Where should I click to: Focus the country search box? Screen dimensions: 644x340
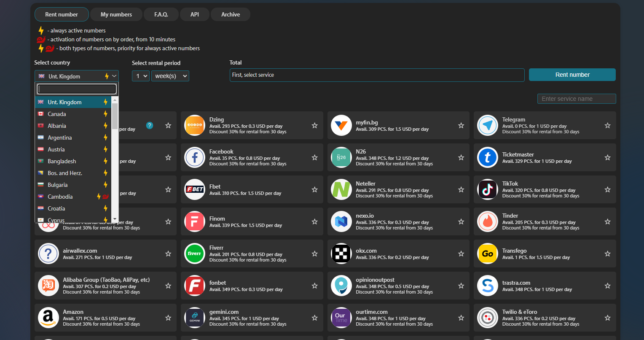coord(77,89)
